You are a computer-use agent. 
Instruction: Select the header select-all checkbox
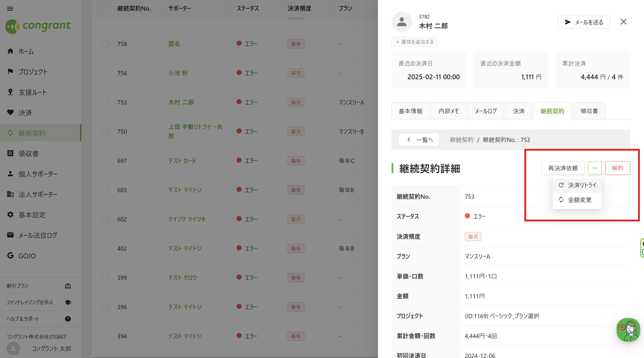tap(105, 8)
